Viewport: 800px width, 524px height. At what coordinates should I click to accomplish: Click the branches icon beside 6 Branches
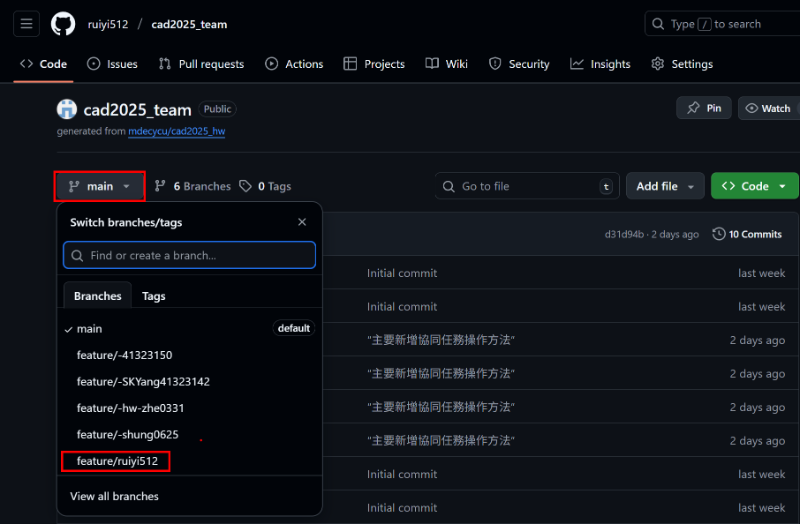click(x=160, y=186)
